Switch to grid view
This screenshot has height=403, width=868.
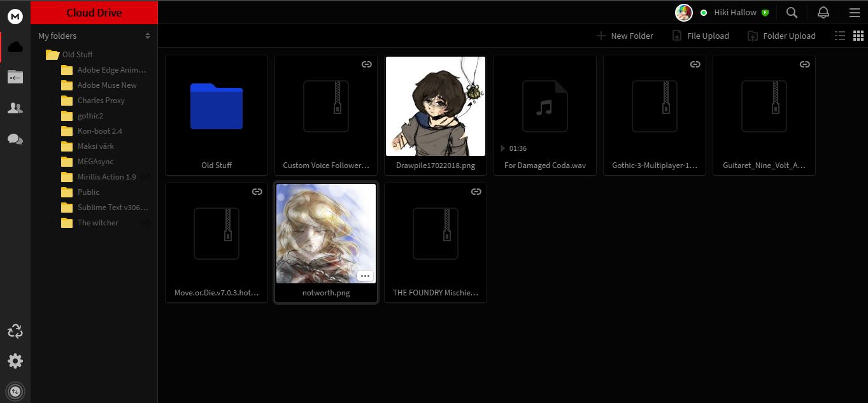858,36
